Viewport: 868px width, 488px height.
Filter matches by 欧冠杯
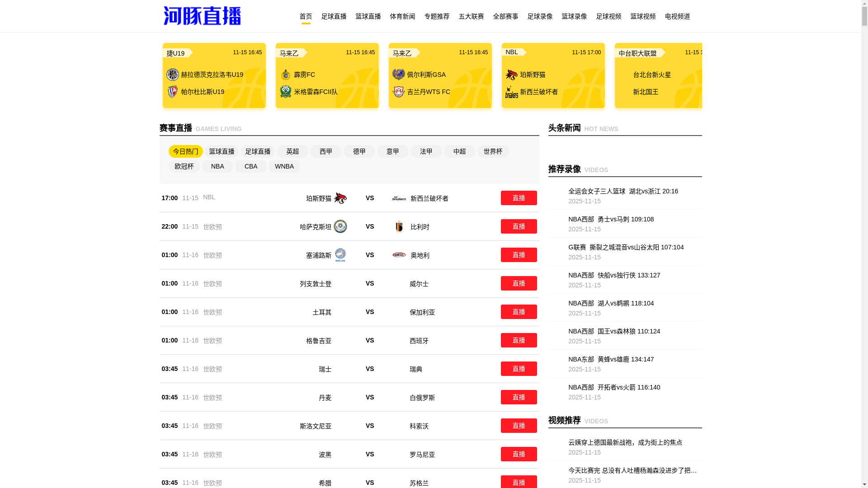[x=184, y=166]
